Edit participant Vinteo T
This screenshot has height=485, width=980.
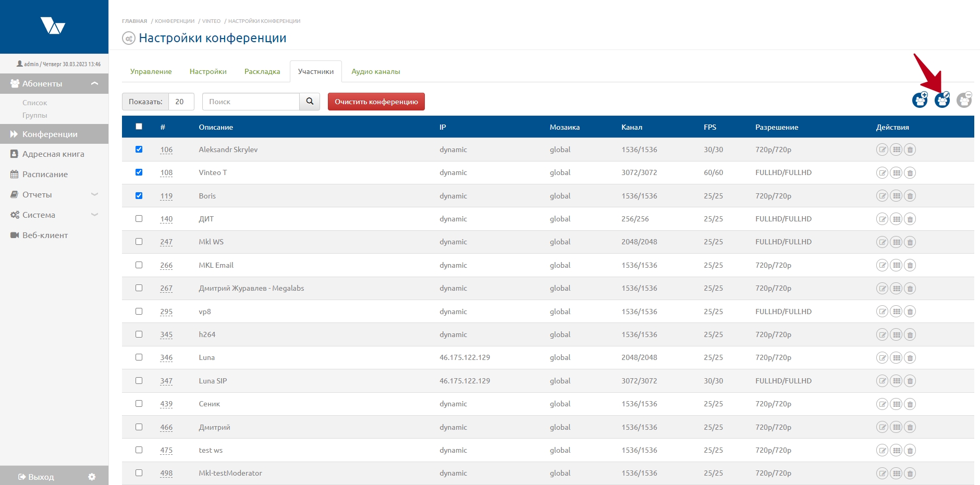pyautogui.click(x=882, y=172)
